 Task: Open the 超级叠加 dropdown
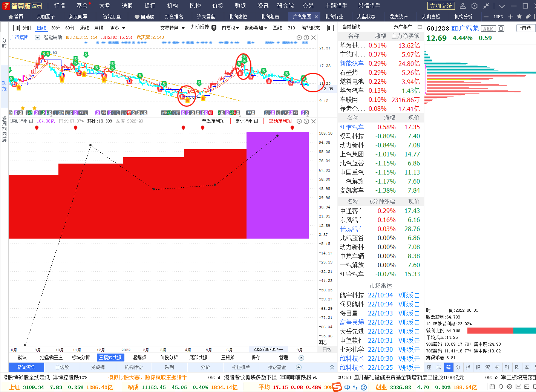click(256, 28)
